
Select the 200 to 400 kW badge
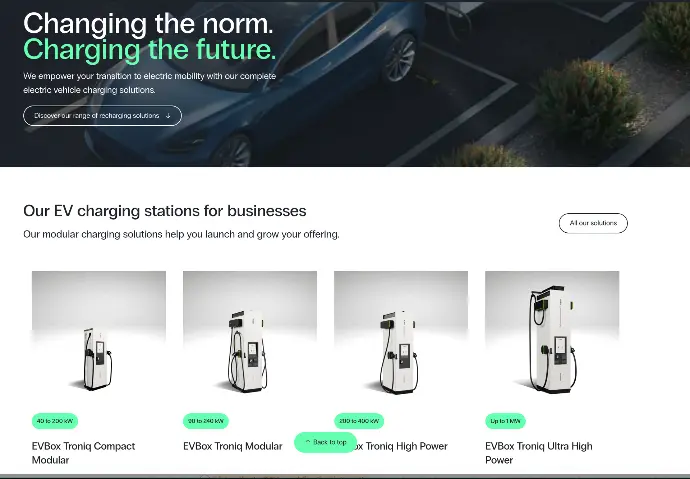359,421
